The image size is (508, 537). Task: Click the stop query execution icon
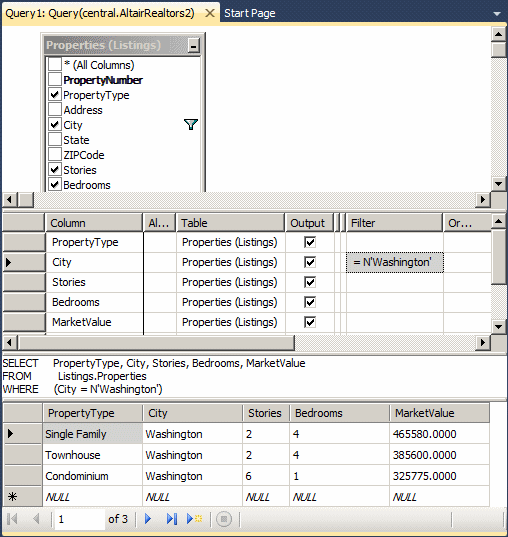pos(224,519)
